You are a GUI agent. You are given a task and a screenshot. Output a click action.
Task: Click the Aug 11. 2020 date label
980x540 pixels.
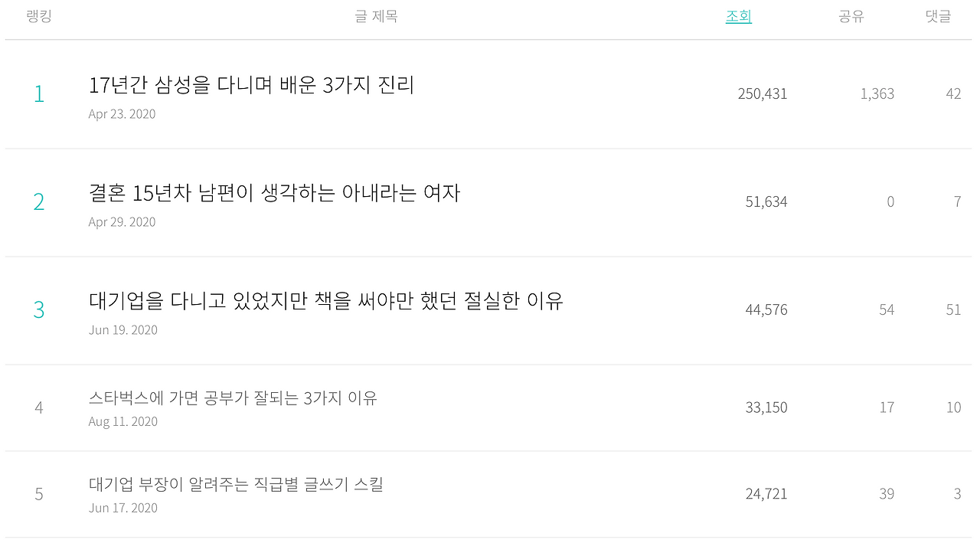tap(122, 421)
